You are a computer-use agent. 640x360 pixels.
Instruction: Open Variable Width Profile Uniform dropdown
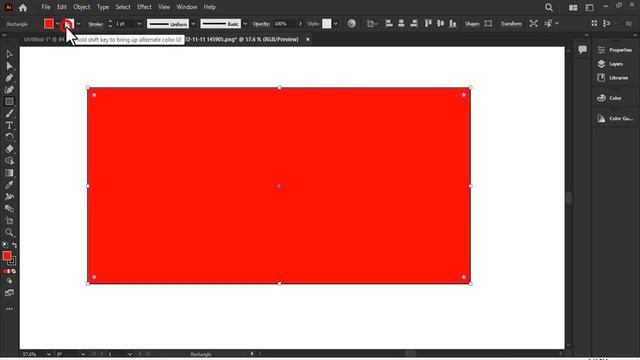point(193,24)
